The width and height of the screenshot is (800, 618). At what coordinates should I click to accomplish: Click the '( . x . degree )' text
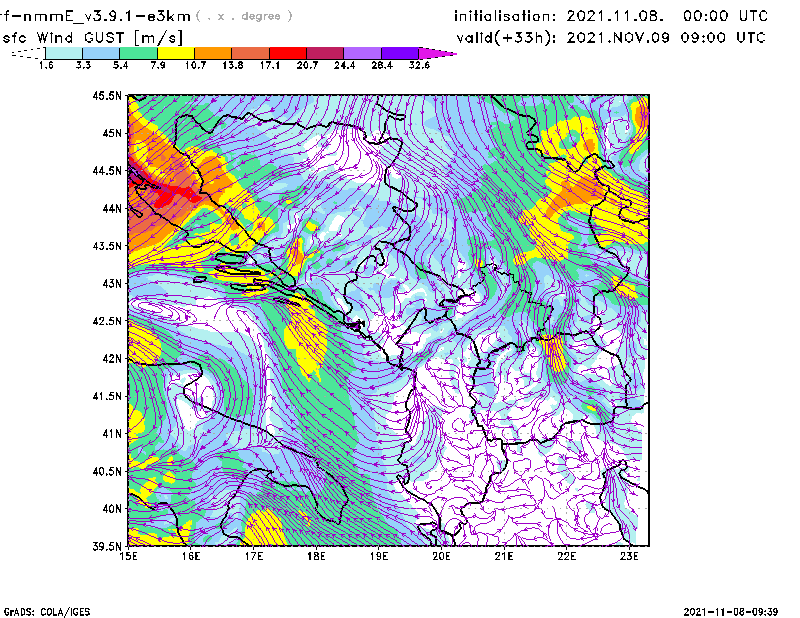(244, 16)
